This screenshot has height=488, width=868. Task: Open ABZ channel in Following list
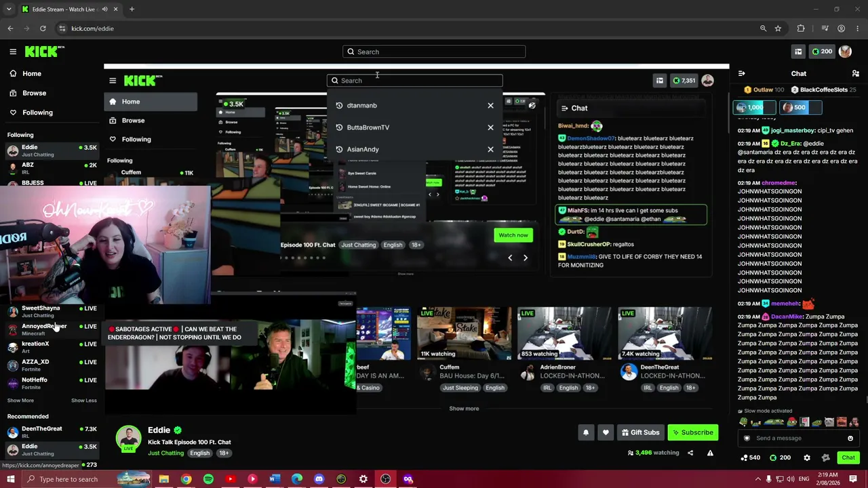coord(52,168)
